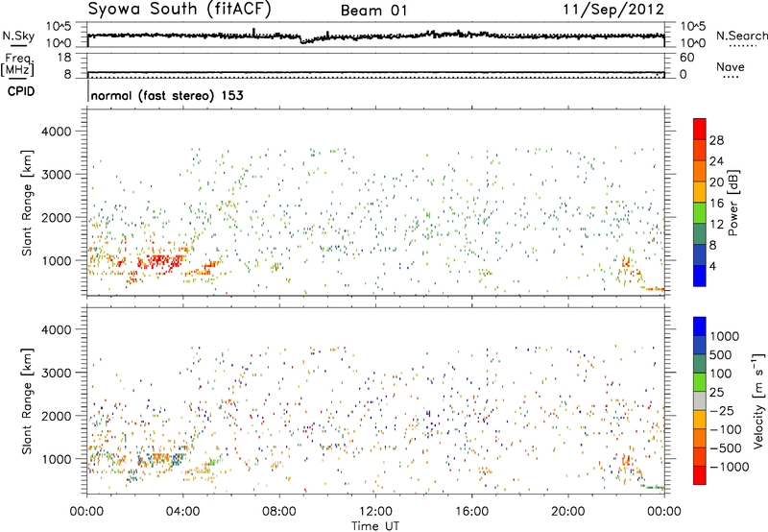This screenshot has height=532, width=768.
Task: Click Velocity colorbar value -1000
Action: [x=729, y=467]
